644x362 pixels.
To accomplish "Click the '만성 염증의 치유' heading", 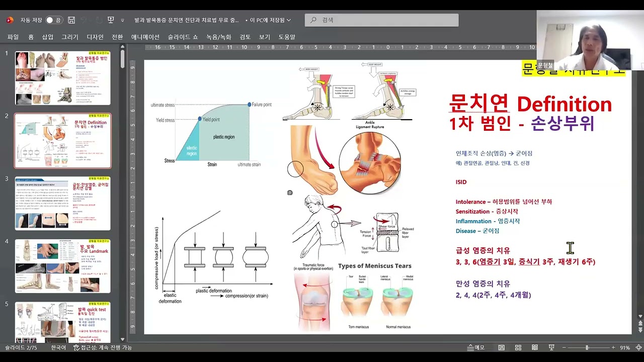I will pos(482,284).
